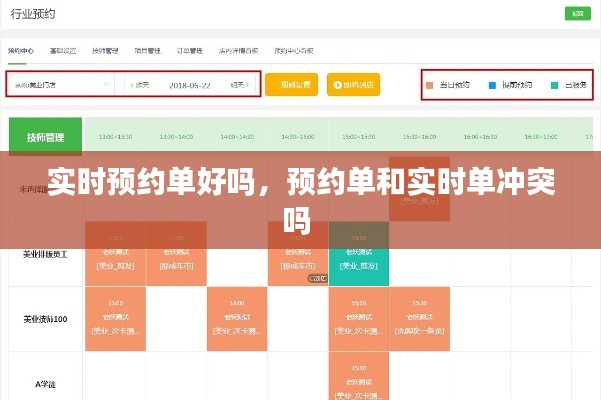
Task: Select the first navigation tab 预约中心
Action: (21, 49)
